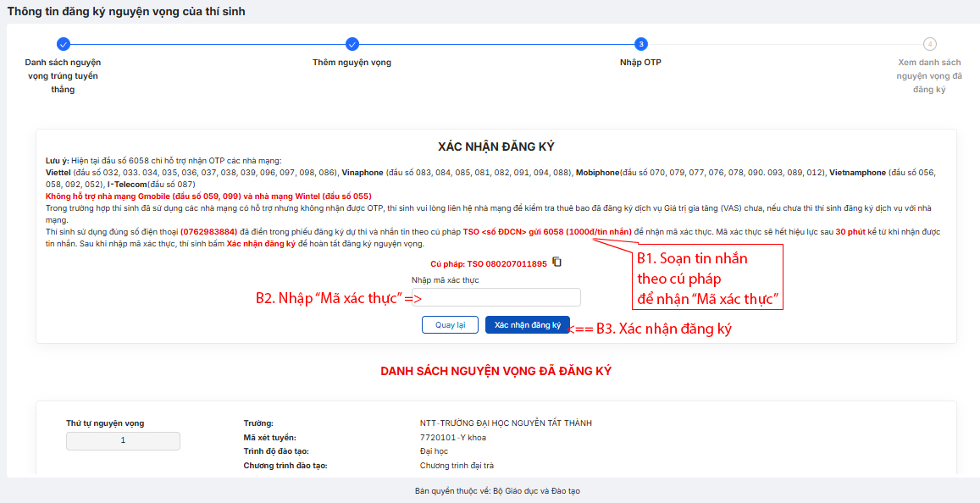Image resolution: width=980 pixels, height=503 pixels.
Task: Select step 3 circle Nhập OTP
Action: click(x=641, y=44)
